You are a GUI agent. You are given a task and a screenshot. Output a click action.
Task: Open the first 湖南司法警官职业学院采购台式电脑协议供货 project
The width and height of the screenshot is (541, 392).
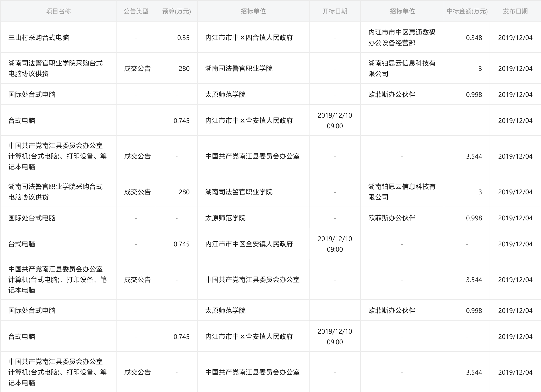(55, 68)
